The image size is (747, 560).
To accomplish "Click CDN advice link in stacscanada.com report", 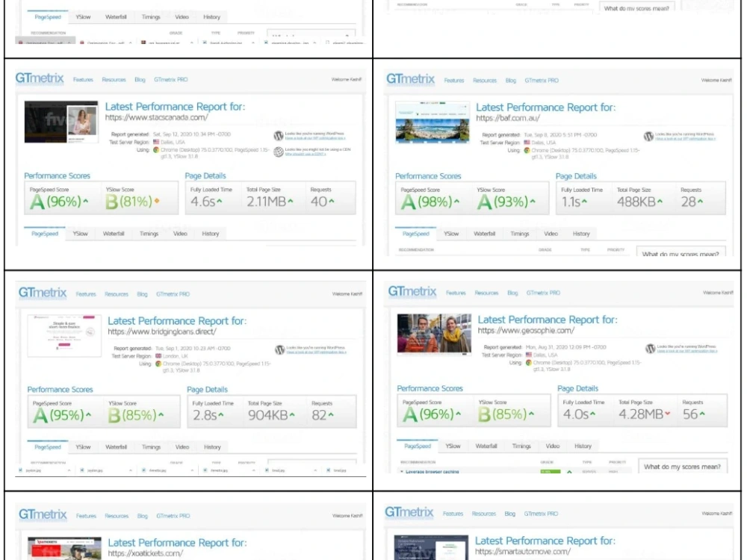I will [x=306, y=155].
